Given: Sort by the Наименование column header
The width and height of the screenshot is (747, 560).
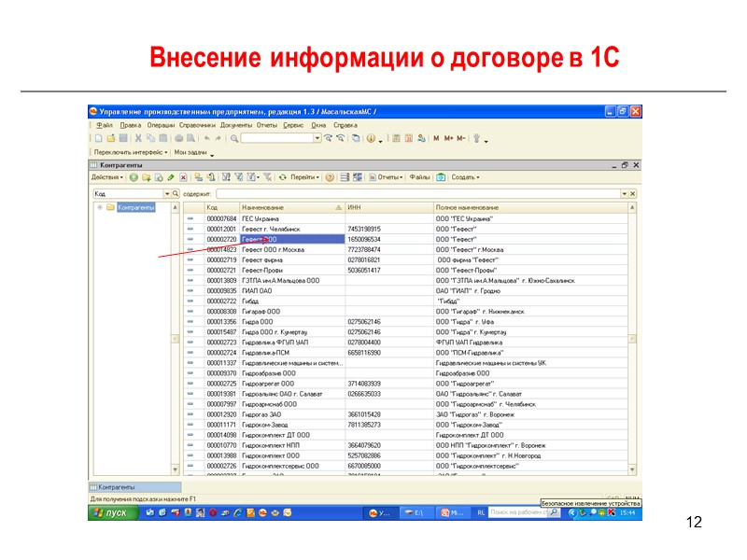Looking at the screenshot, I should point(291,207).
